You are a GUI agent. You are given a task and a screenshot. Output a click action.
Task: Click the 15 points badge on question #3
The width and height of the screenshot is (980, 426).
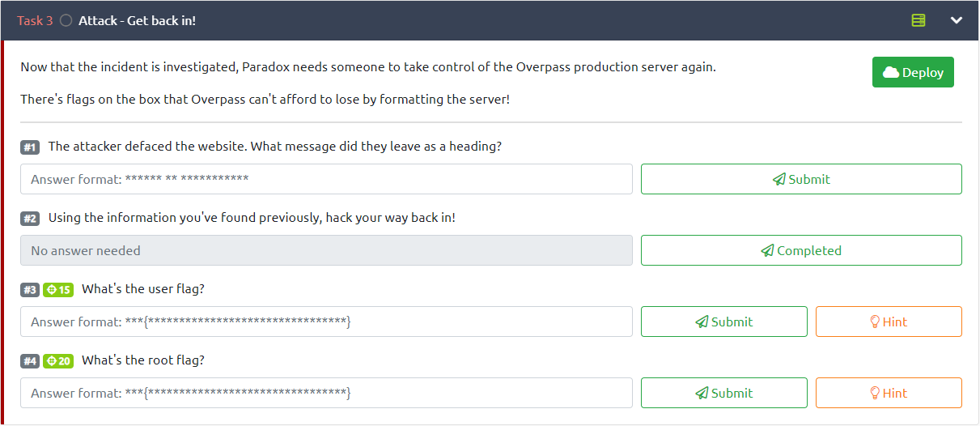click(58, 290)
